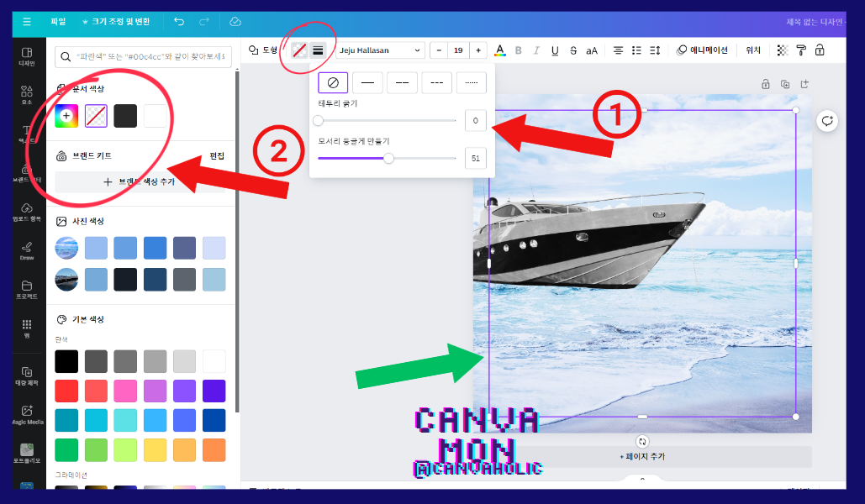Click the shape fill color button
Image resolution: width=865 pixels, height=504 pixels.
coord(299,50)
